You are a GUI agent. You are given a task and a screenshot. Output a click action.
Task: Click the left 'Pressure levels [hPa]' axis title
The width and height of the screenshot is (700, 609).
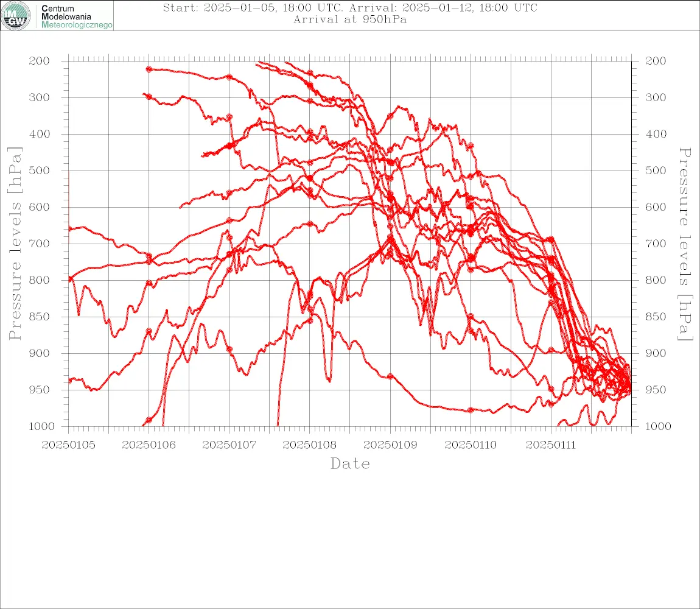[15, 244]
